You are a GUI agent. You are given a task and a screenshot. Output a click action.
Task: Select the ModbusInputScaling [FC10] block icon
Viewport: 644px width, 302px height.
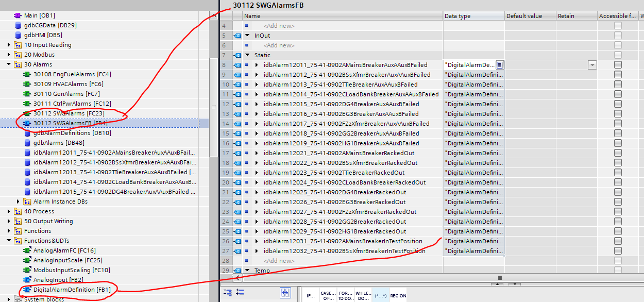tap(27, 270)
